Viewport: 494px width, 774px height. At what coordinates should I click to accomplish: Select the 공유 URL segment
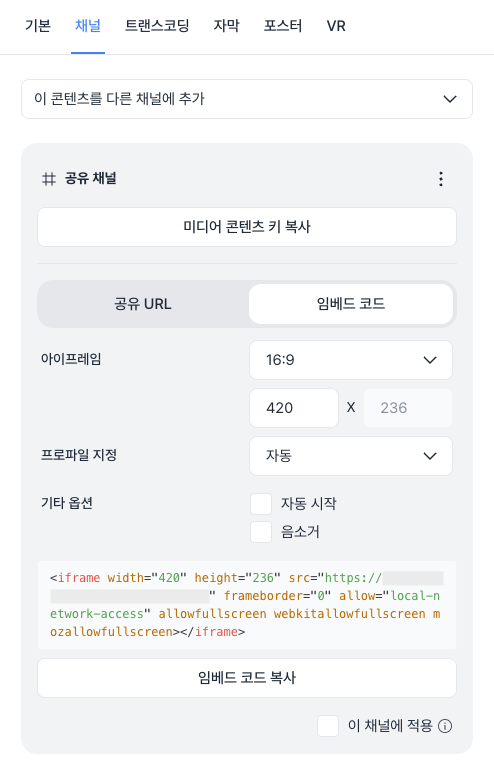(x=143, y=304)
